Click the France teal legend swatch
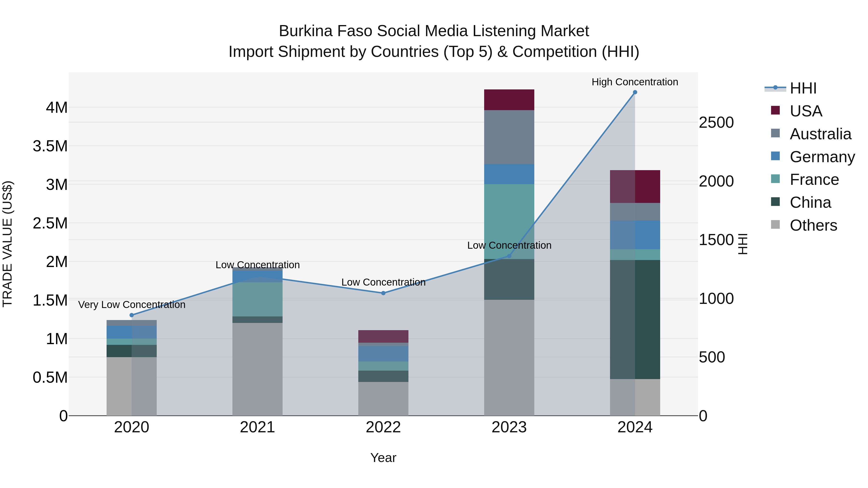 coord(775,179)
